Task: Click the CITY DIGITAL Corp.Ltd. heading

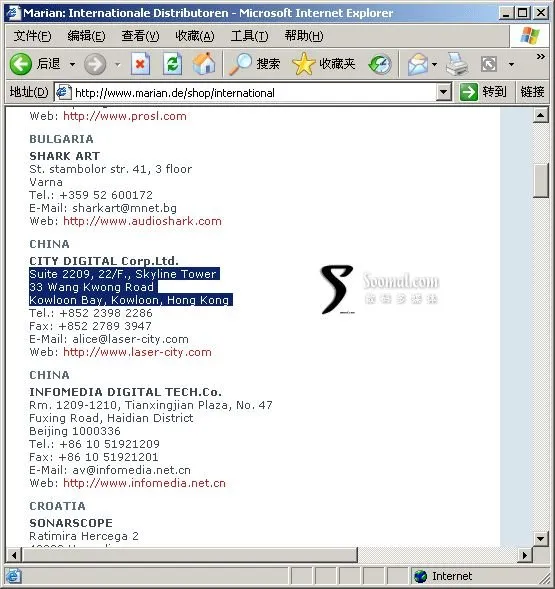Action: (x=104, y=261)
